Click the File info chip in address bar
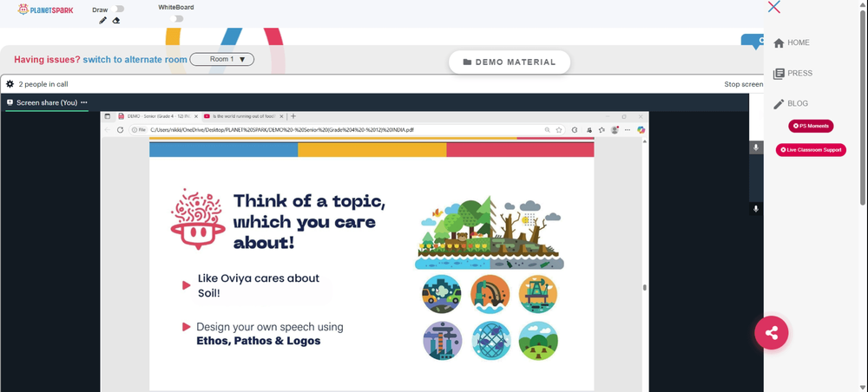Viewport: 868px width, 392px height. click(x=138, y=130)
